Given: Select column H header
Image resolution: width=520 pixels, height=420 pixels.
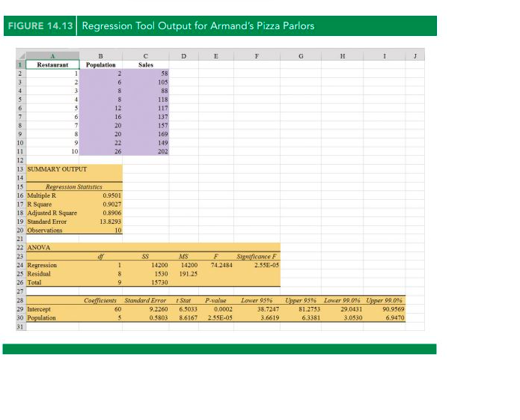Looking at the screenshot, I should [342, 56].
